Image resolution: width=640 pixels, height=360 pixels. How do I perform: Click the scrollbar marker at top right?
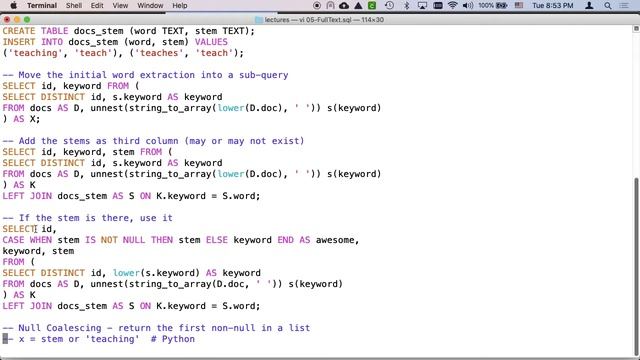click(636, 29)
